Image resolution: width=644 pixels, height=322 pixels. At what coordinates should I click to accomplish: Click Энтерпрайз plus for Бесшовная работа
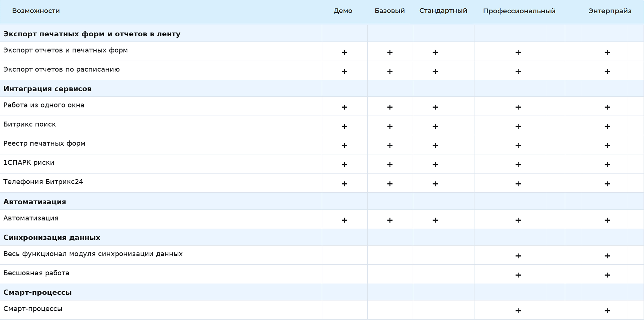pyautogui.click(x=607, y=275)
